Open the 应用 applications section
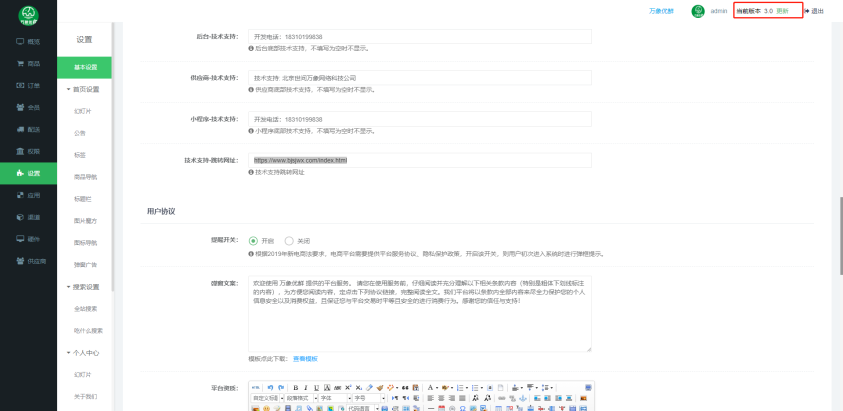This screenshot has height=411, width=843. point(28,195)
